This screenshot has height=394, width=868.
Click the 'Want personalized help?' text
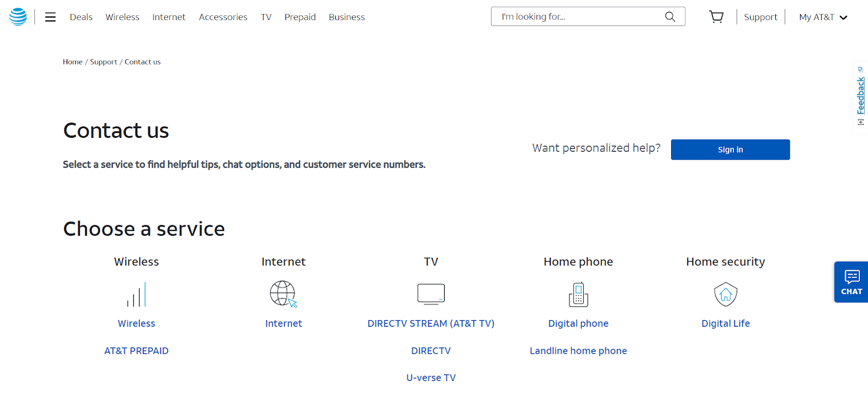(x=596, y=148)
